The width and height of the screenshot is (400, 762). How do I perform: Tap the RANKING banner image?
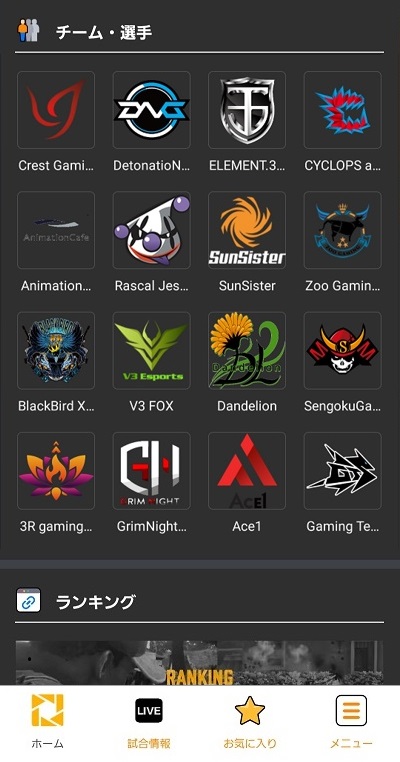(199, 663)
